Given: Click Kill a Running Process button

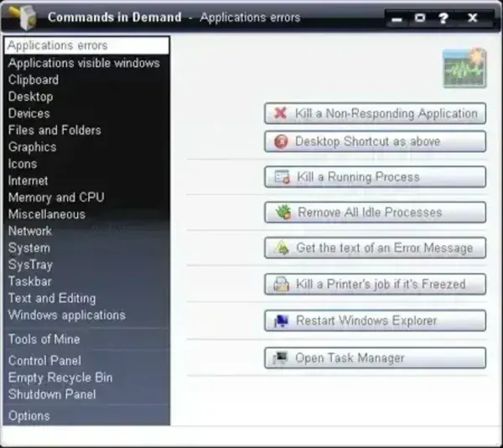Looking at the screenshot, I should click(x=375, y=177).
